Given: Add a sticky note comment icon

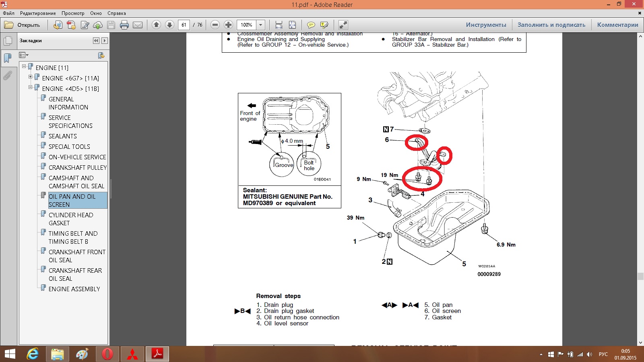Looking at the screenshot, I should point(311,25).
